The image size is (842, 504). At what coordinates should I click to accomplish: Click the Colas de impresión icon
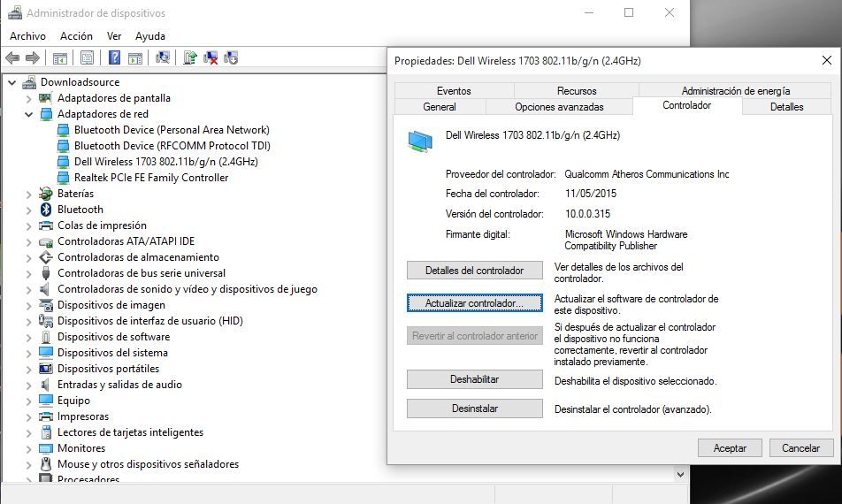pos(46,225)
